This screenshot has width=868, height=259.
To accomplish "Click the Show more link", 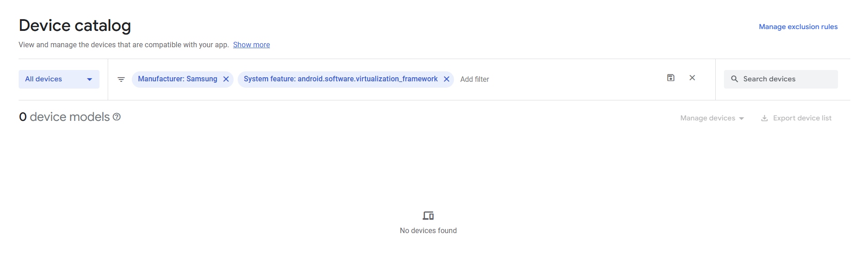I will pos(251,45).
